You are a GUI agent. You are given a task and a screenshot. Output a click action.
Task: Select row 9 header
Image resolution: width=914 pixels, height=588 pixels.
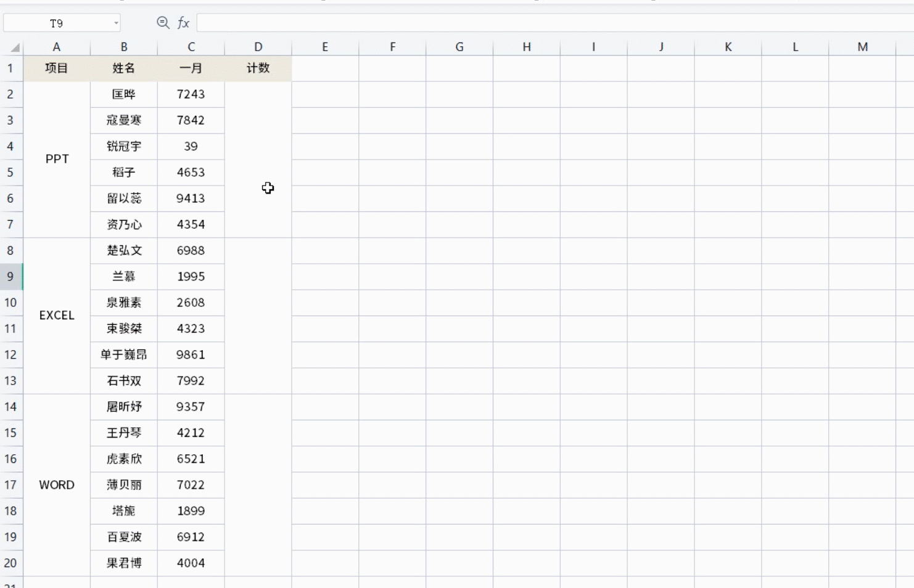11,277
